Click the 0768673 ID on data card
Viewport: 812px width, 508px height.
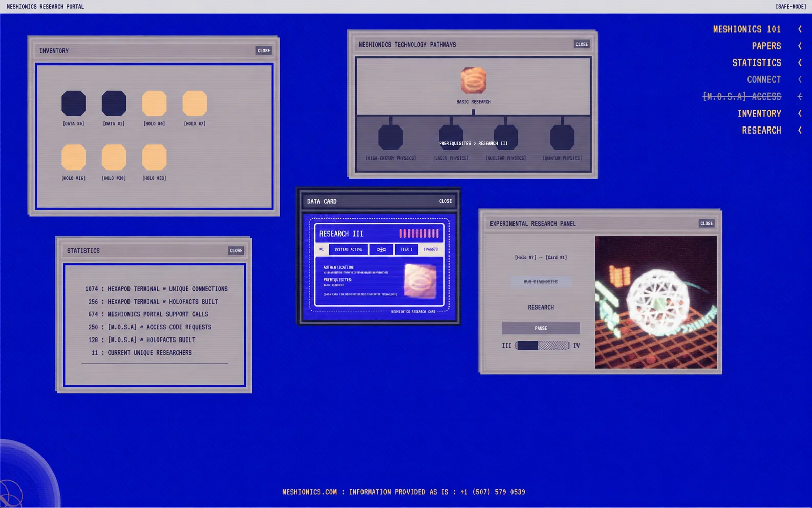[431, 249]
